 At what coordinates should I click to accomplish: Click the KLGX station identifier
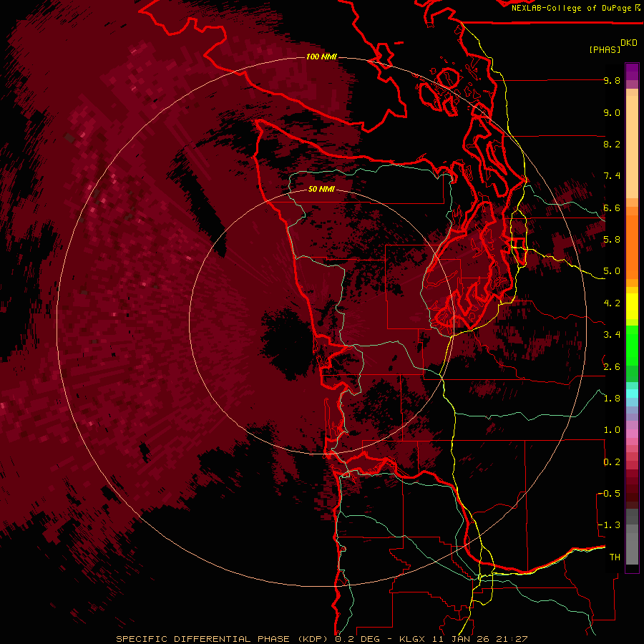[413, 639]
